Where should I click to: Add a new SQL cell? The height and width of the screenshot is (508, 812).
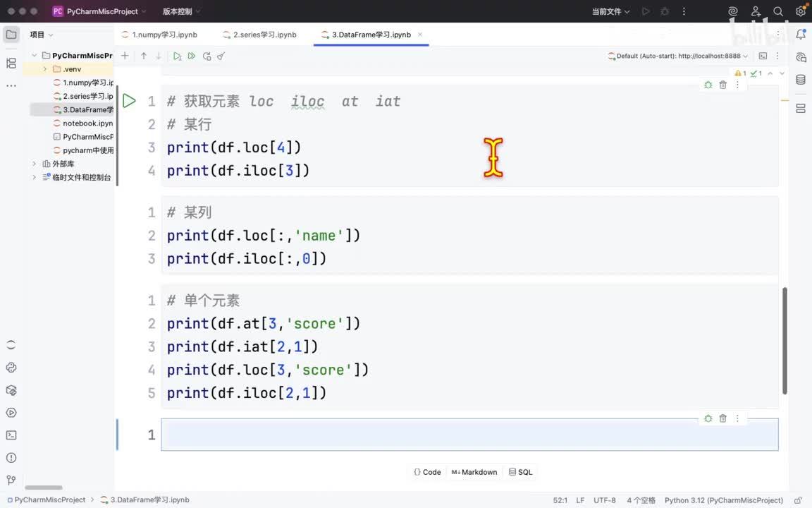pos(520,472)
